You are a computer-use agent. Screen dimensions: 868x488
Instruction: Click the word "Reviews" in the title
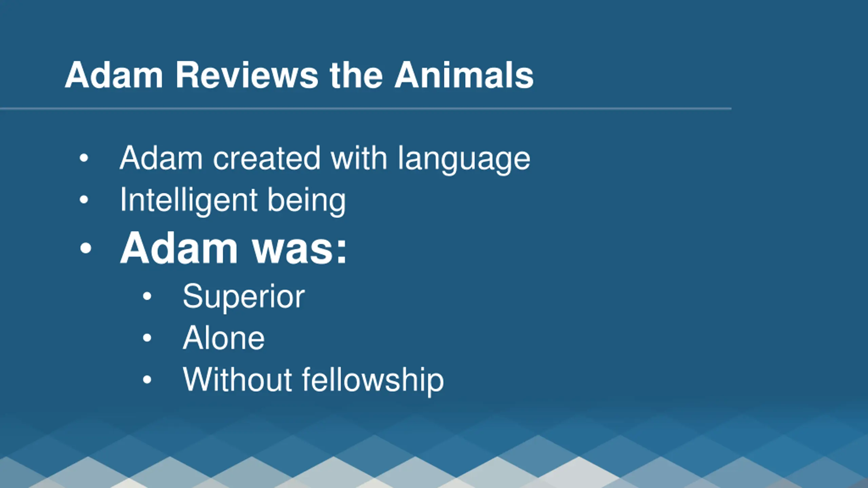[x=247, y=75]
